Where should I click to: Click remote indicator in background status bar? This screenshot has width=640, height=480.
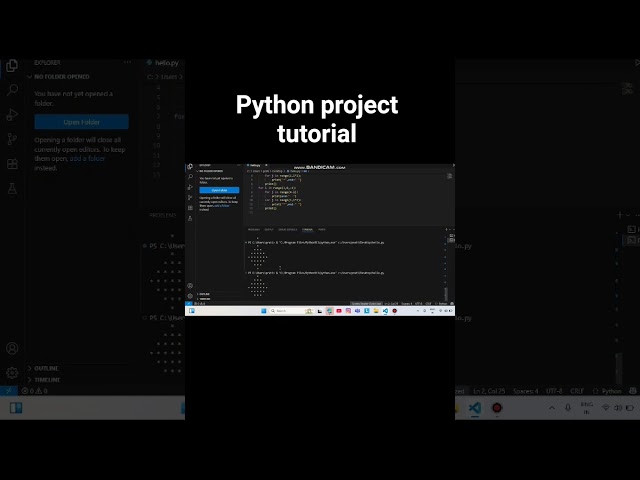[x=8, y=391]
